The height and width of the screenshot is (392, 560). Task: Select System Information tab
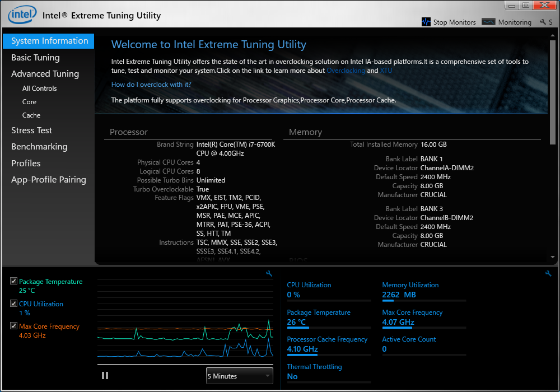click(x=49, y=41)
